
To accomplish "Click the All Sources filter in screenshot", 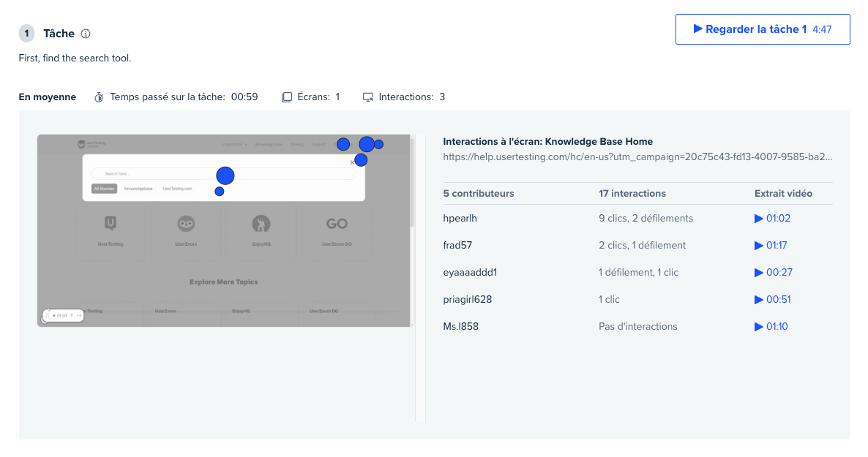I will pyautogui.click(x=104, y=189).
